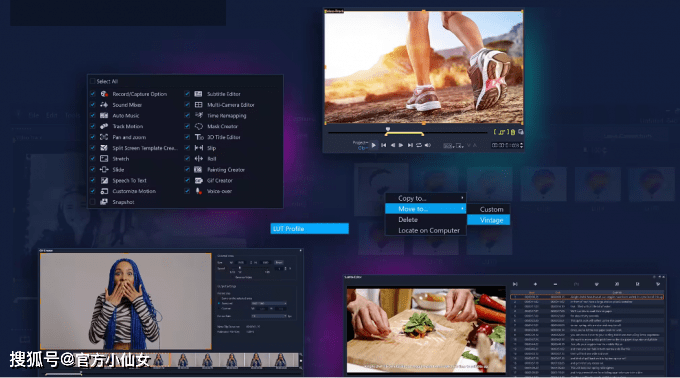680x378 pixels.
Task: Click the Subtitle Editor icon
Action: 198,94
